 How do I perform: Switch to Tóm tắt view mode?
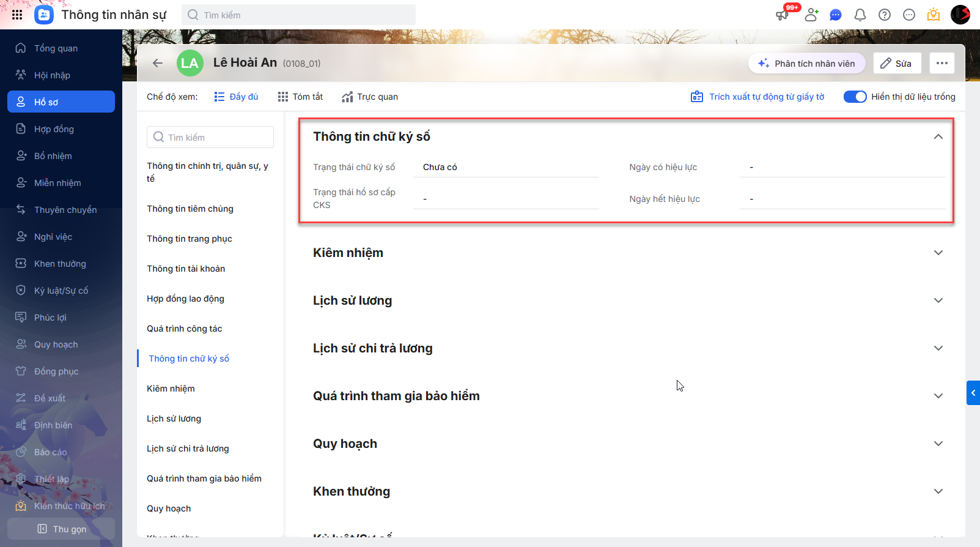point(300,97)
